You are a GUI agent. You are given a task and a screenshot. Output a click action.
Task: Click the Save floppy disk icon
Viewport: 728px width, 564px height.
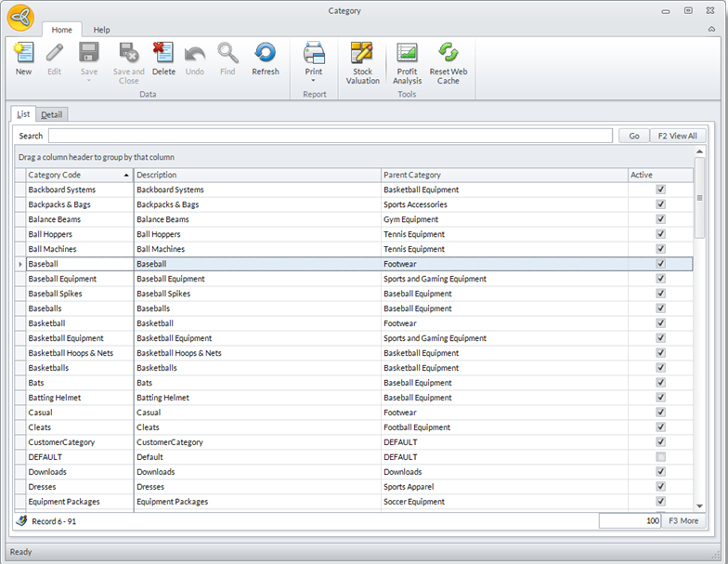89,52
